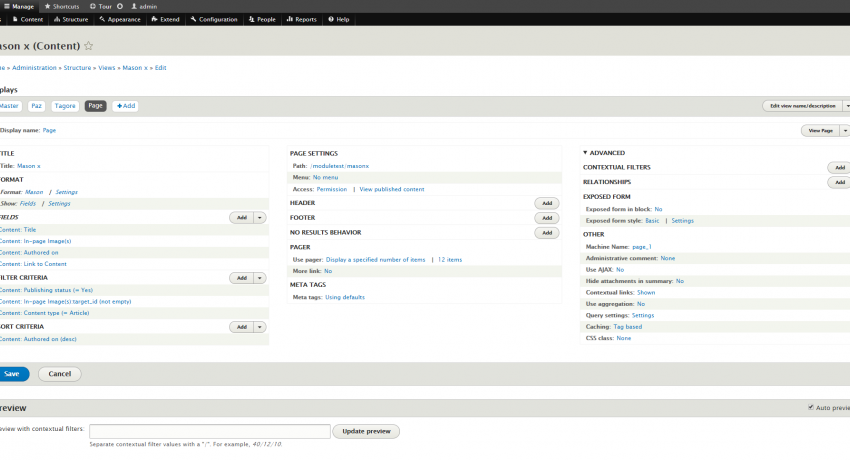Switch to the Paz display tab
This screenshot has height=460, width=850.
pyautogui.click(x=36, y=106)
